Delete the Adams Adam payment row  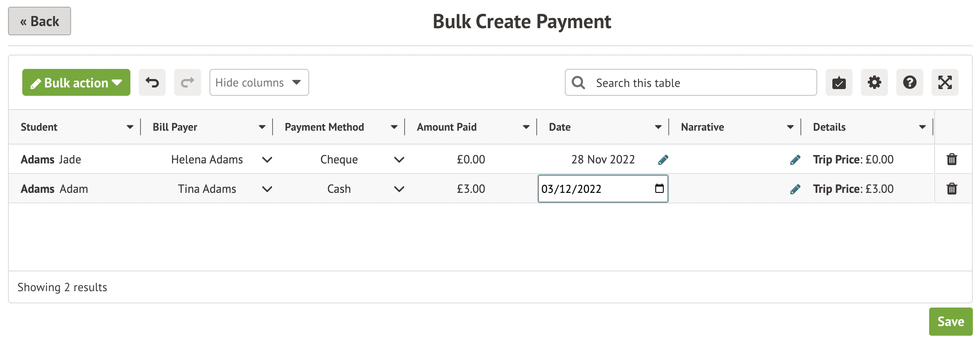[952, 189]
